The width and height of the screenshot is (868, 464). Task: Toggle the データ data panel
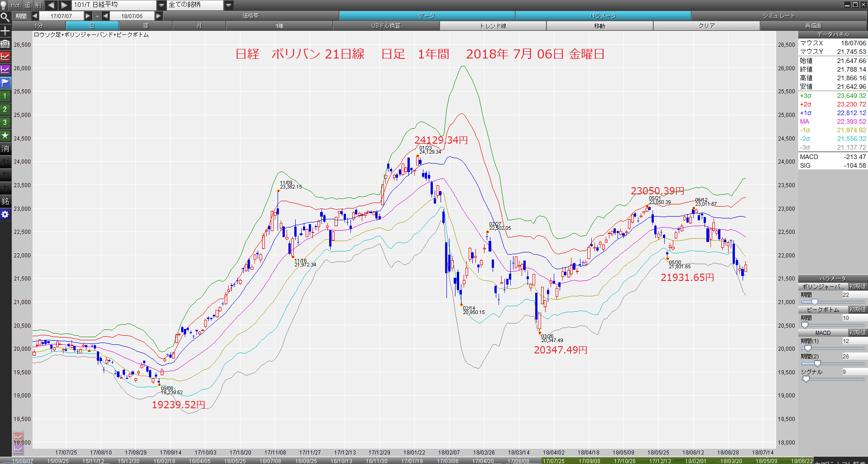tap(427, 16)
